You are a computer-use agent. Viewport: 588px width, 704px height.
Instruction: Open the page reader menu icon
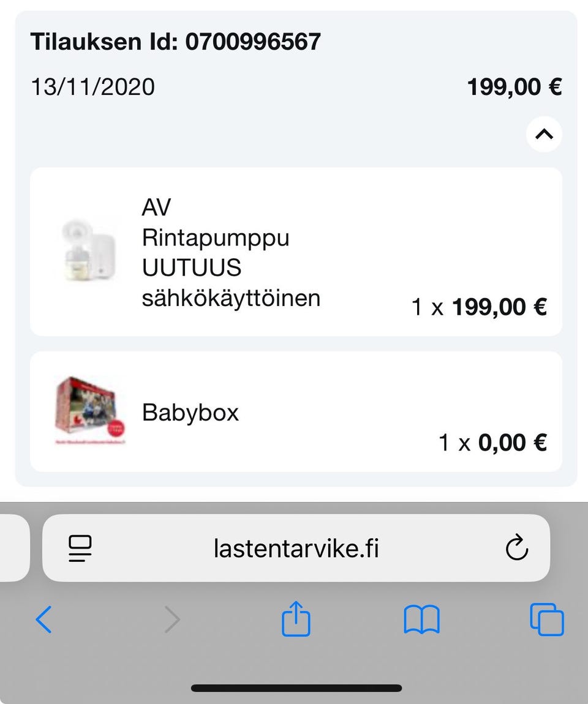tap(80, 548)
